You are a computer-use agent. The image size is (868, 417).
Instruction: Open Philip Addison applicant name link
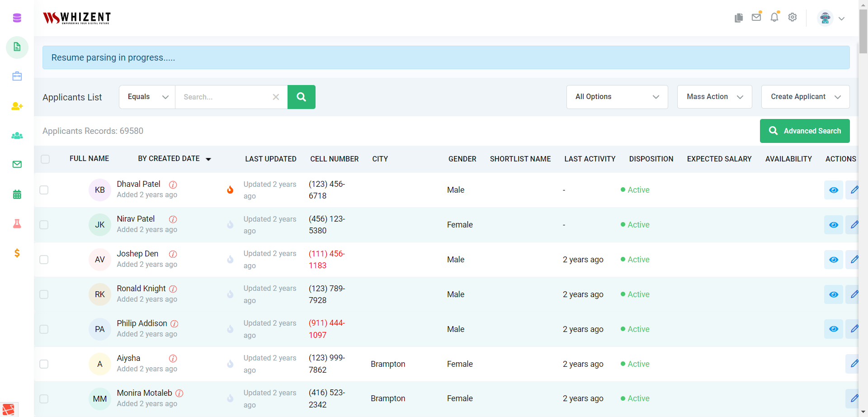[142, 323]
